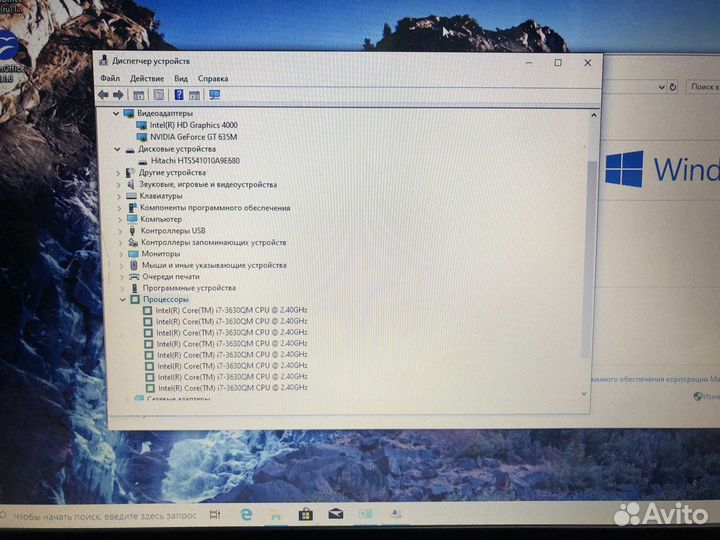The image size is (720, 540).
Task: Expand Звуковые, игровые и видеоустройства
Action: click(118, 185)
